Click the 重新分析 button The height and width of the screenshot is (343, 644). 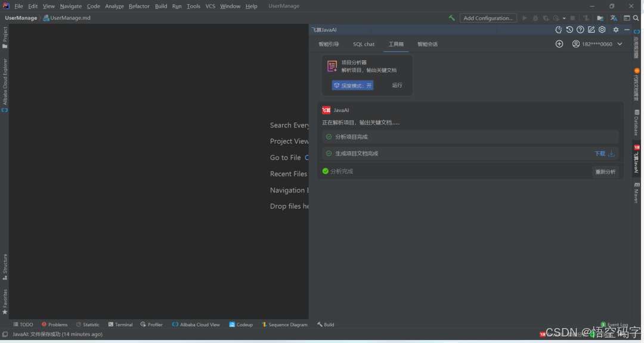coord(605,171)
